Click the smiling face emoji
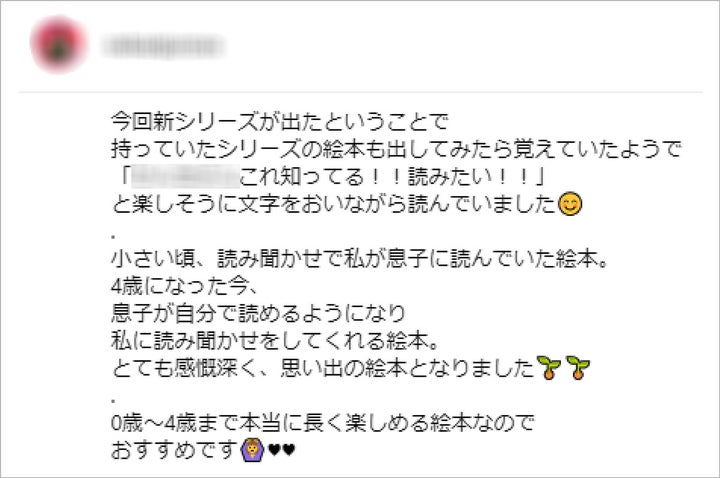Viewport: 720px width, 478px height. point(570,204)
